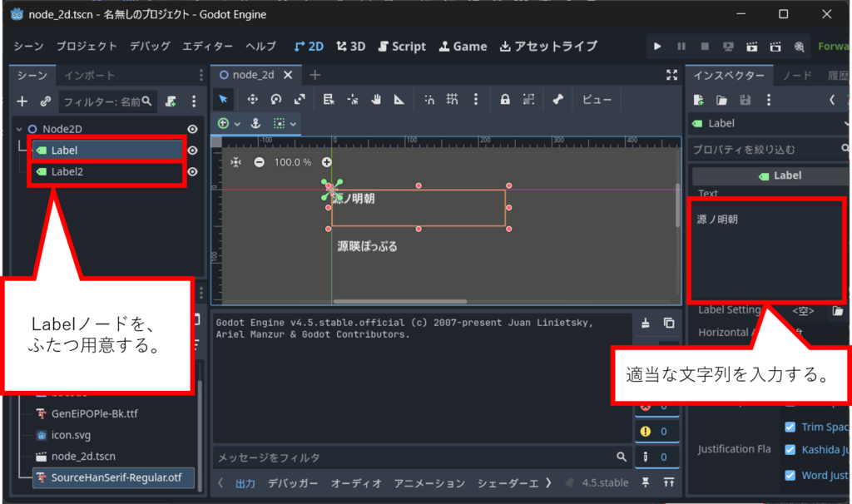Image resolution: width=852 pixels, height=504 pixels.
Task: Open the skeleton bone options icon
Action: pos(558,99)
